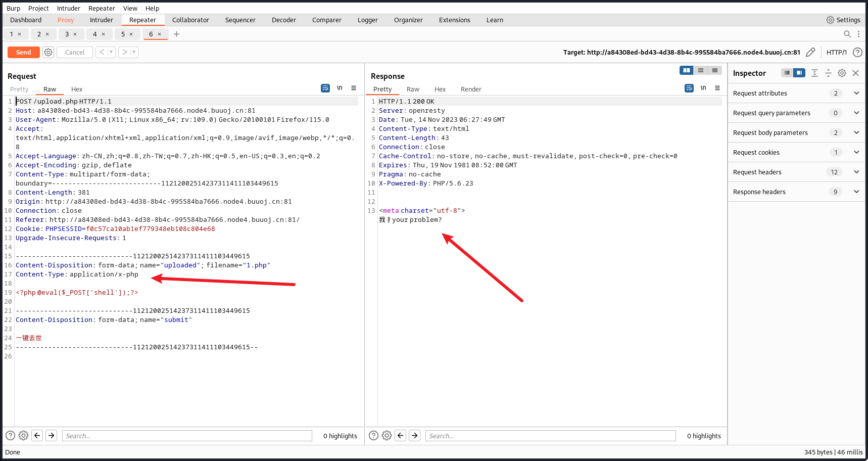Screen dimensions: 868x461
Task: Switch request view to Pretty
Action: [x=19, y=89]
